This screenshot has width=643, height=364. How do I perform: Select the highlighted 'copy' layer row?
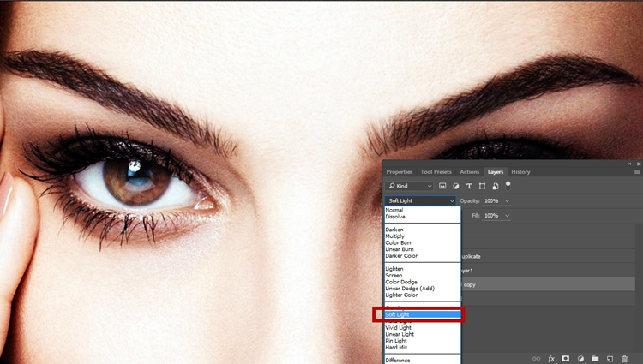[x=549, y=284]
